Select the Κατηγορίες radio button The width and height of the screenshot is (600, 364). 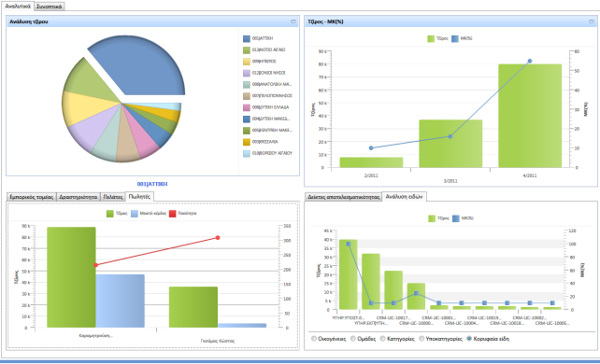click(382, 339)
